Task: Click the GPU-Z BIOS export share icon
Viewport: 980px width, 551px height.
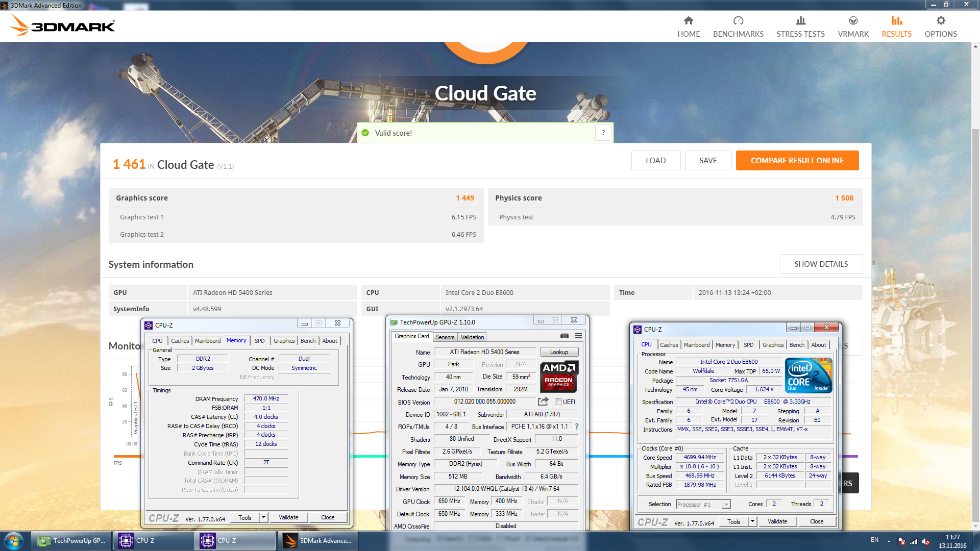Action: 543,402
